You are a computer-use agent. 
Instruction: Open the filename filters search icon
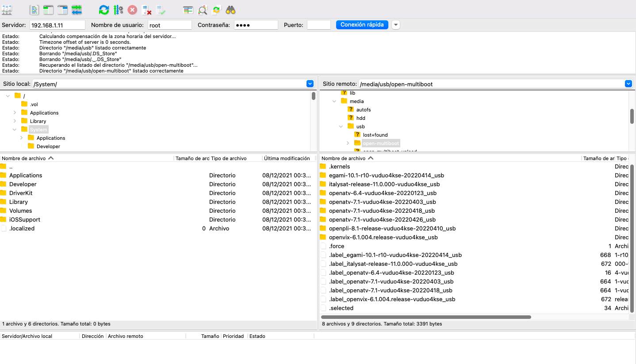202,10
